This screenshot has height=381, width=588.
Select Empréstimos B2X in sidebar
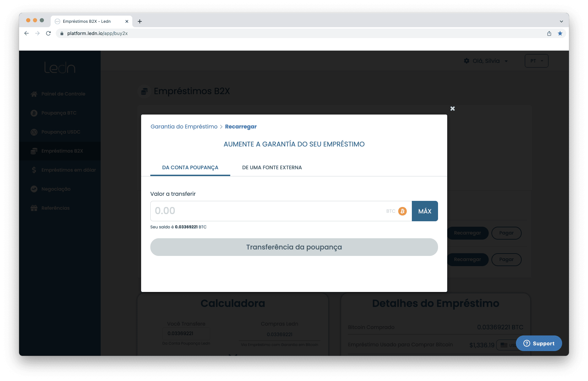pos(60,151)
